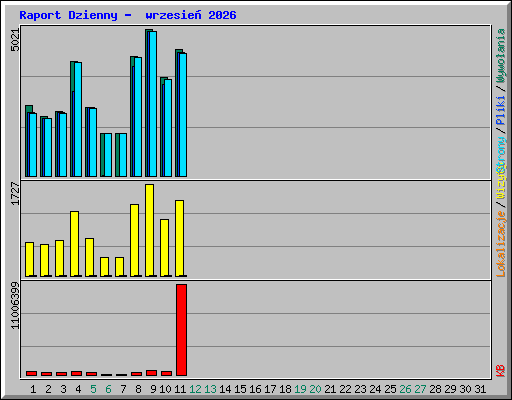Click the chart title Raport Dzienny
The height and width of the screenshot is (400, 512).
click(68, 15)
